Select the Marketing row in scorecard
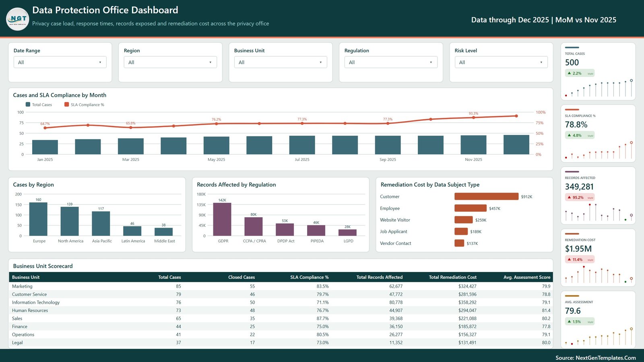Viewport: 644px width, 362px height. (281, 286)
